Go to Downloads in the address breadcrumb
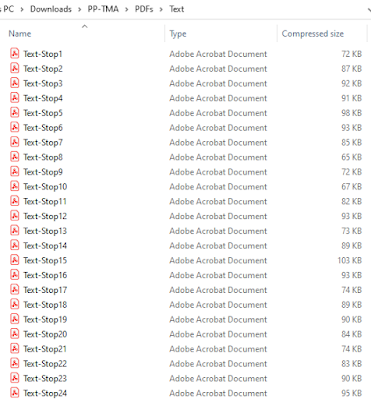The image size is (371, 399). (51, 9)
